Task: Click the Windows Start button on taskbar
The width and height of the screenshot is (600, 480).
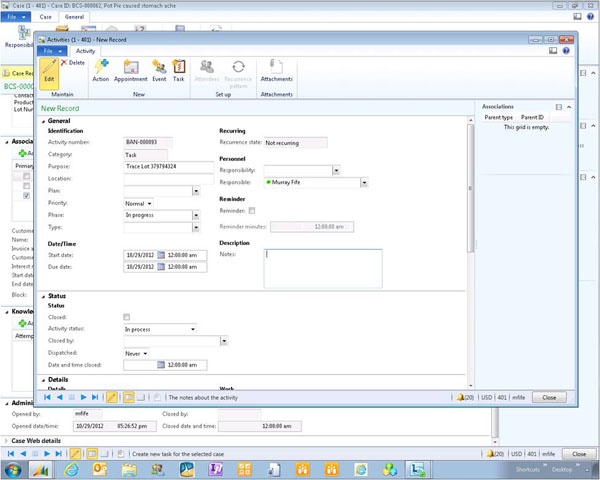Action: (14, 468)
